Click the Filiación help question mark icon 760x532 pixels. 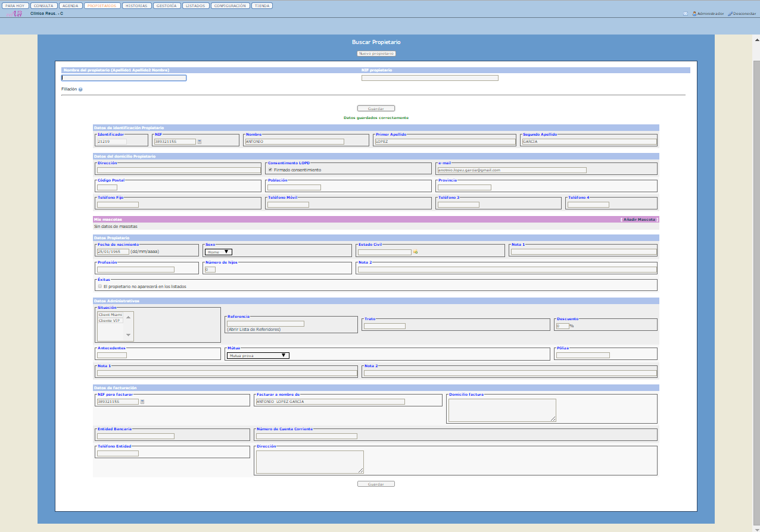coord(80,90)
